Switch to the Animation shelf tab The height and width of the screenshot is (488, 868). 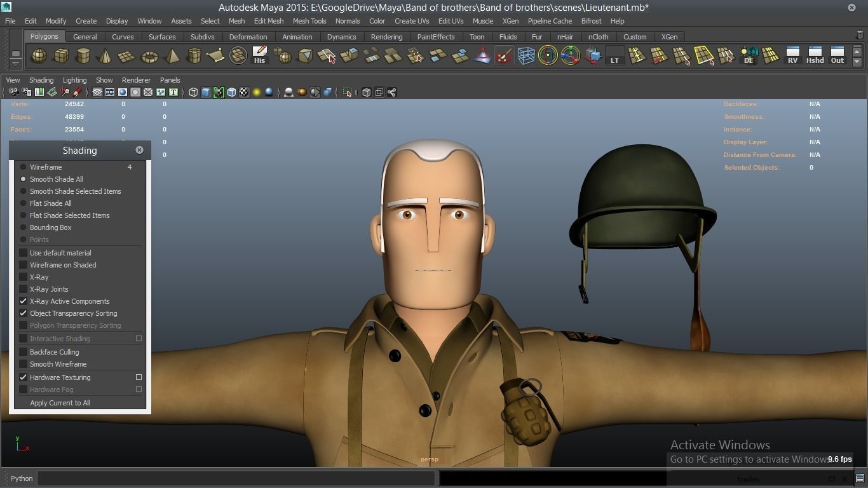point(297,37)
